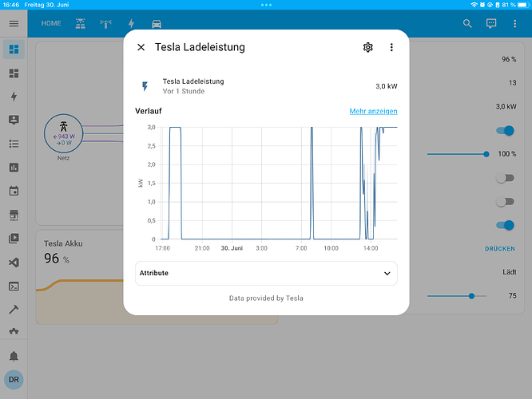Screen dimensions: 532x399
Task: Click the 3,0 kW value in background list
Action: (506, 106)
